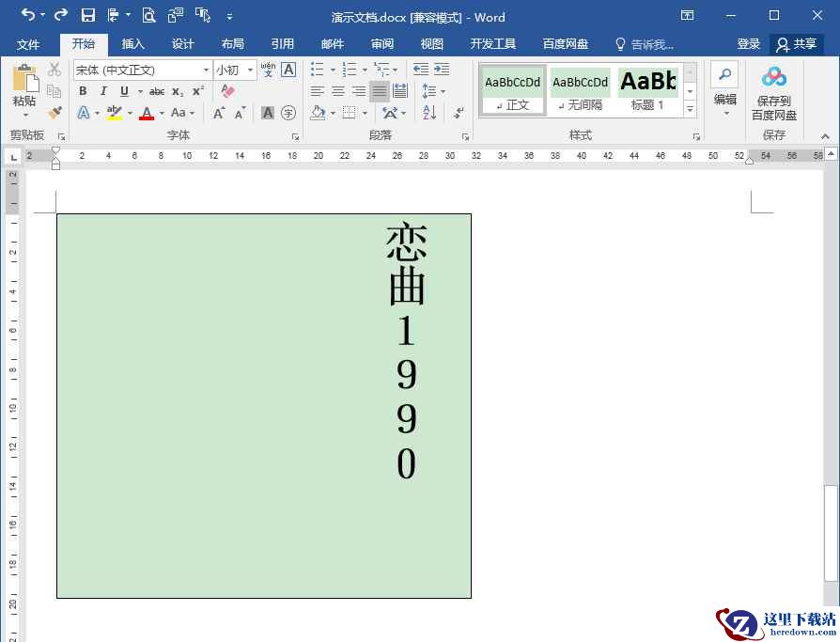Click the 共享 share button
This screenshot has width=840, height=642.
[x=797, y=44]
